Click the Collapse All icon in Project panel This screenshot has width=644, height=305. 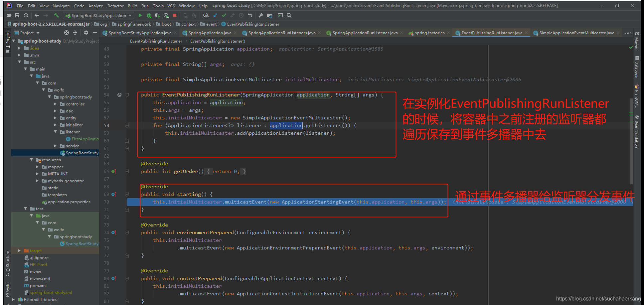coord(75,33)
